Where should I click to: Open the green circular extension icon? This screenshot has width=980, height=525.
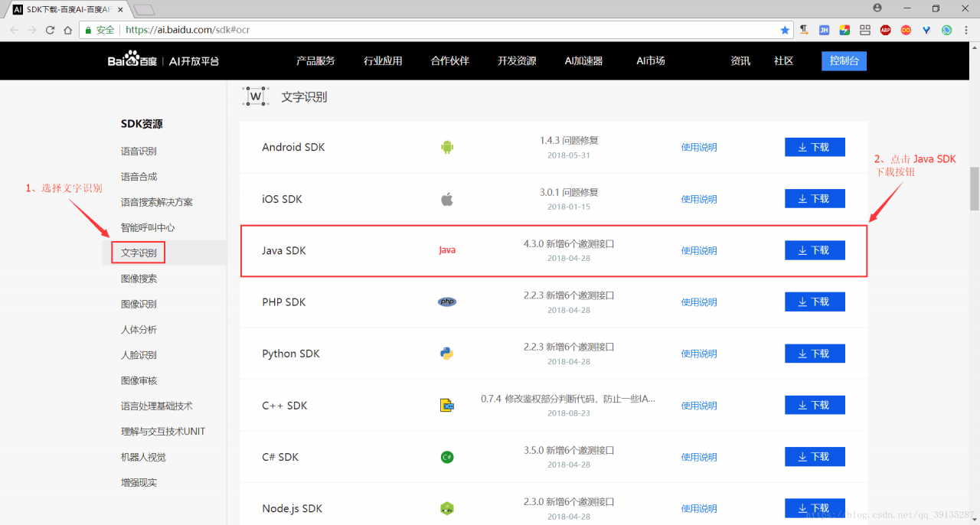click(947, 30)
